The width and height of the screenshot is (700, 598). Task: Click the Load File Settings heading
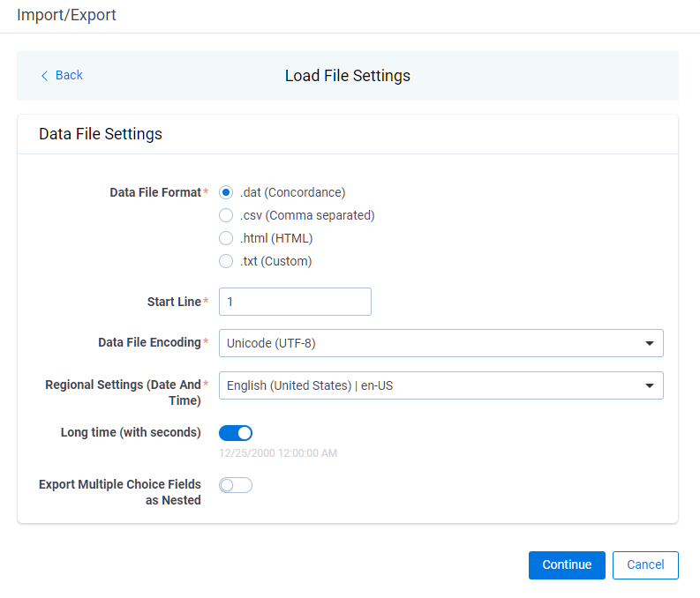[348, 76]
